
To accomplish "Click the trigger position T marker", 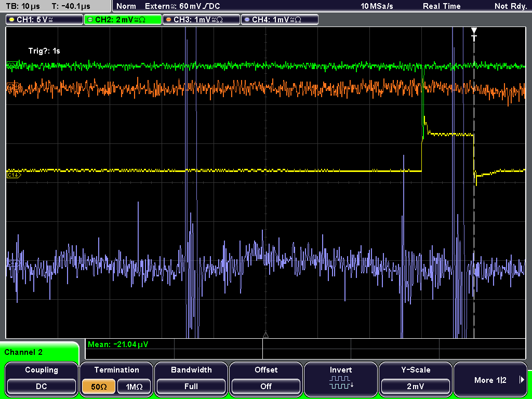I will (x=474, y=34).
